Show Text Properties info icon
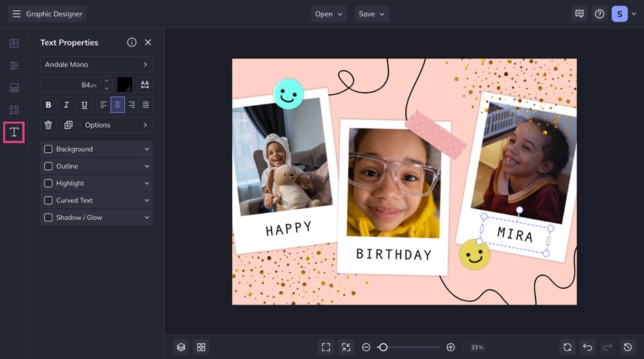 pos(132,42)
